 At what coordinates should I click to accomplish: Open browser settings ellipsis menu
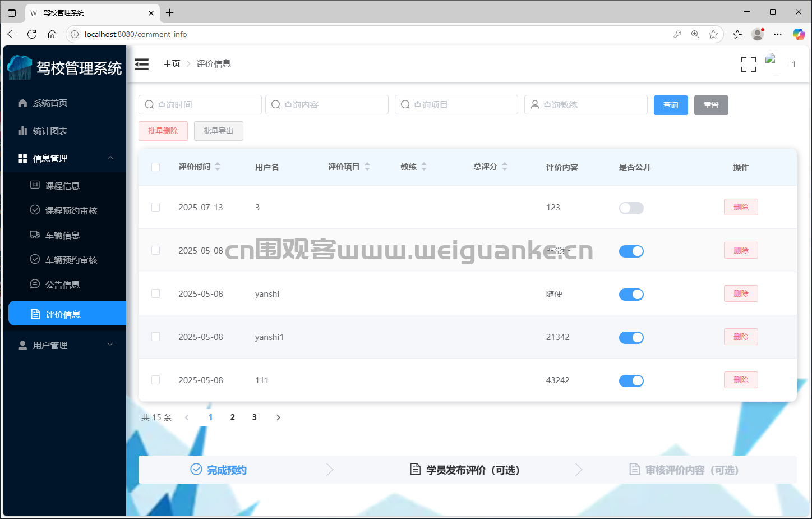click(x=778, y=34)
